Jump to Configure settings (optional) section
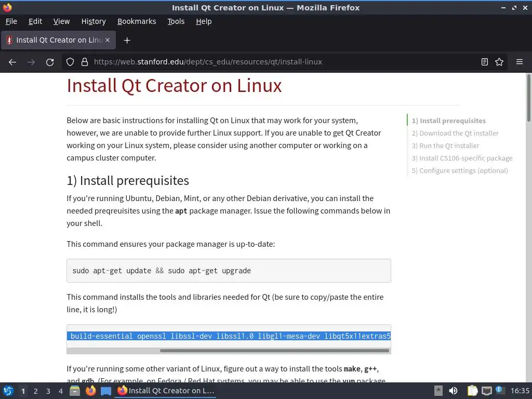This screenshot has width=532, height=399. pyautogui.click(x=460, y=170)
